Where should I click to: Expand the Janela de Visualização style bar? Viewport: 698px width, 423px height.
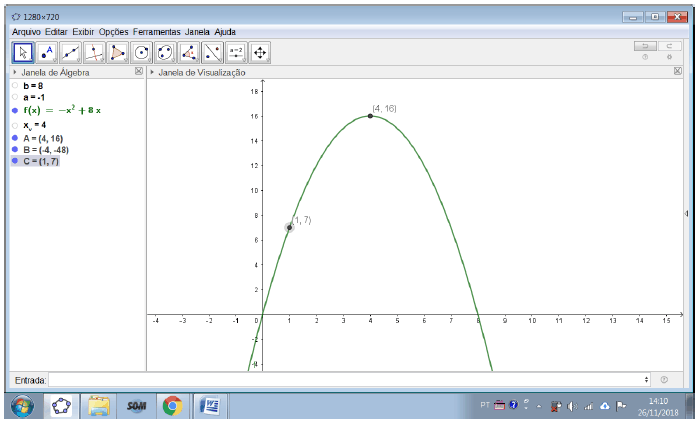click(152, 73)
